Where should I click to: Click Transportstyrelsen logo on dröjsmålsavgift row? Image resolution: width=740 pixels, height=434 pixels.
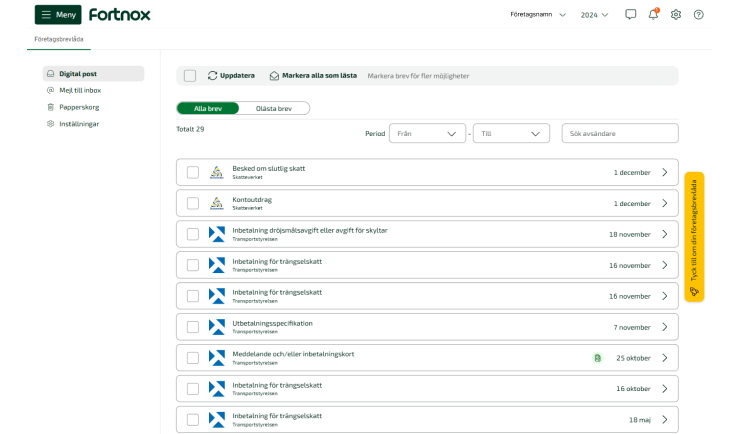pyautogui.click(x=217, y=234)
